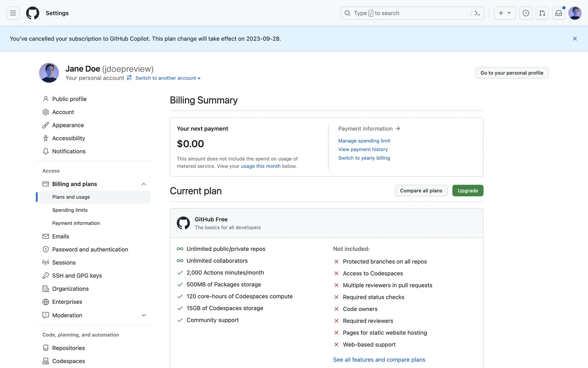Click the search bar field
588x368 pixels.
[412, 13]
